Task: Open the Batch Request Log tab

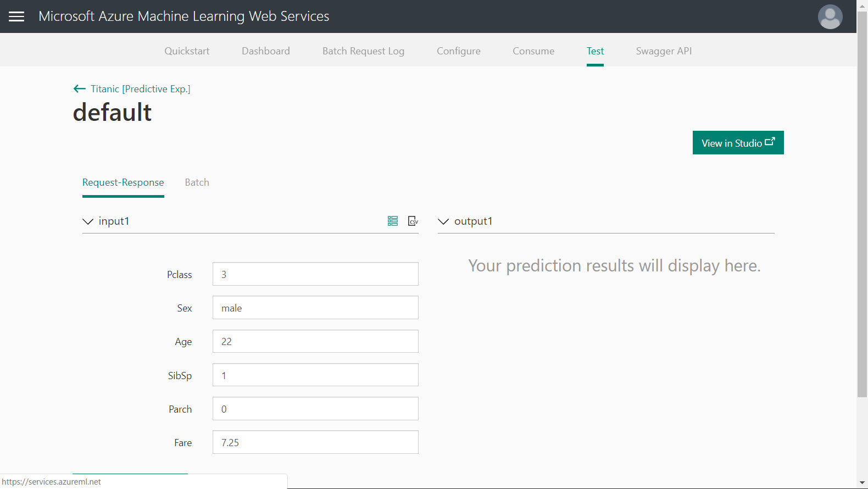Action: (363, 51)
